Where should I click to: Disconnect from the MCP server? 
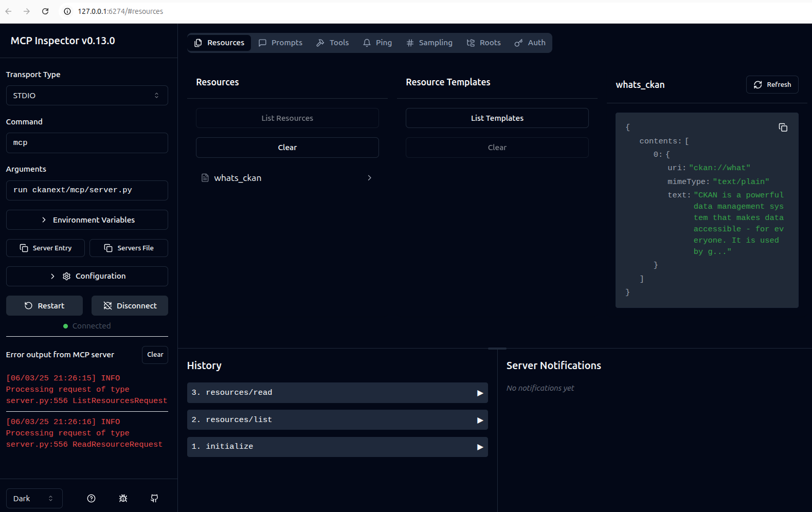pyautogui.click(x=130, y=306)
